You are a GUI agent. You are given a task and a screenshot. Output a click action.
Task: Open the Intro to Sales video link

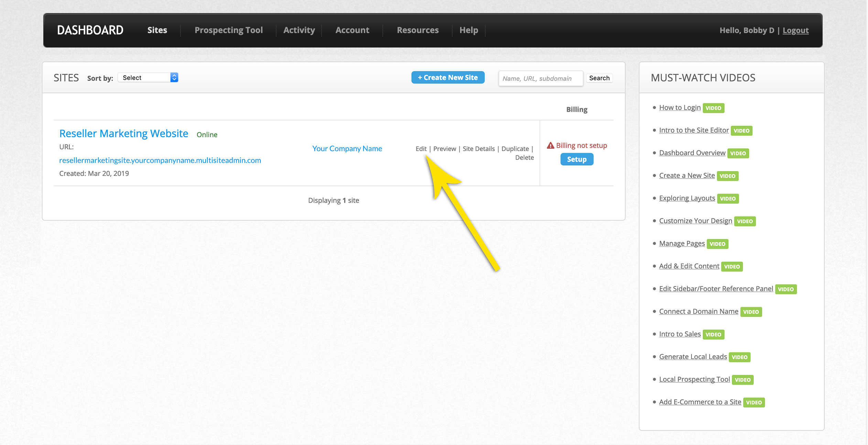click(x=680, y=334)
